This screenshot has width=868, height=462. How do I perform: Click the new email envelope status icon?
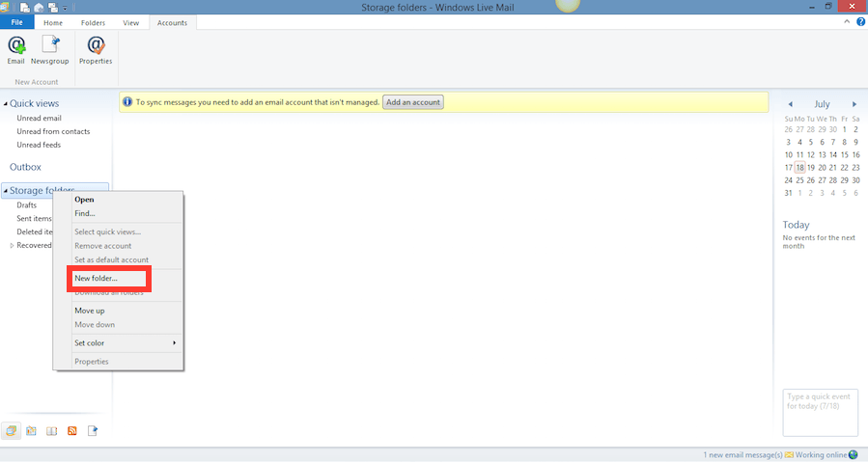click(x=789, y=455)
